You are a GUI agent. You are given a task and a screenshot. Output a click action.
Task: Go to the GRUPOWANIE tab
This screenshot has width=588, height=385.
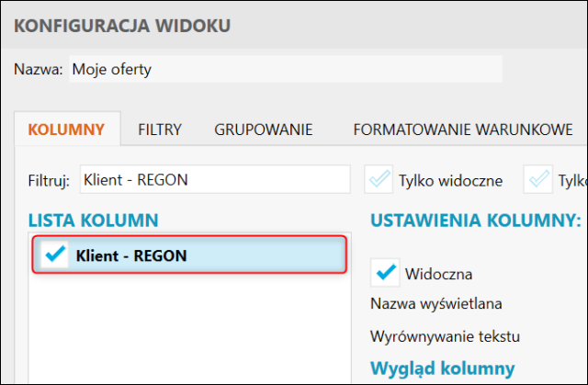click(x=264, y=130)
